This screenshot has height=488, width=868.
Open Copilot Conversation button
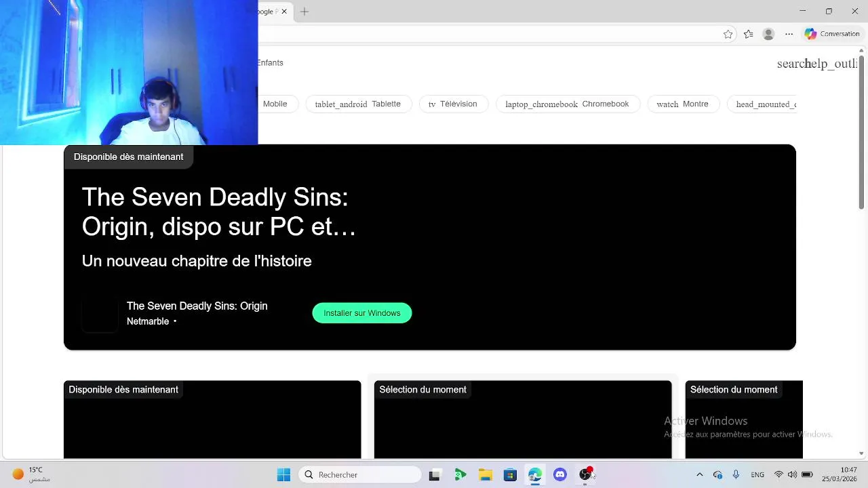point(832,34)
